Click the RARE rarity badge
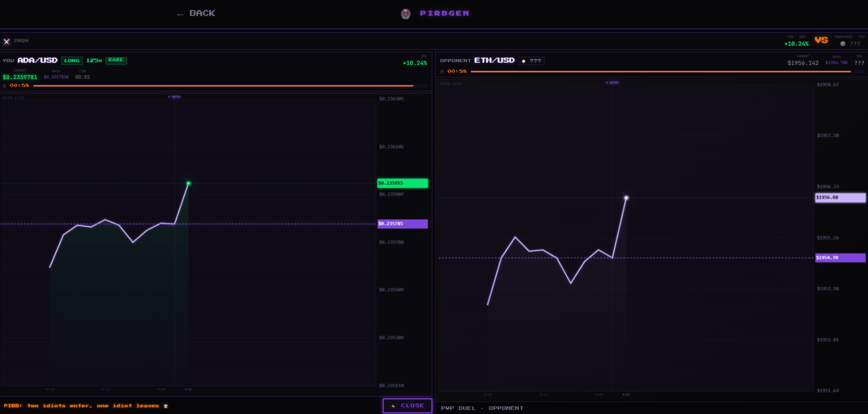Viewport: 868px width, 414px height. [x=116, y=60]
